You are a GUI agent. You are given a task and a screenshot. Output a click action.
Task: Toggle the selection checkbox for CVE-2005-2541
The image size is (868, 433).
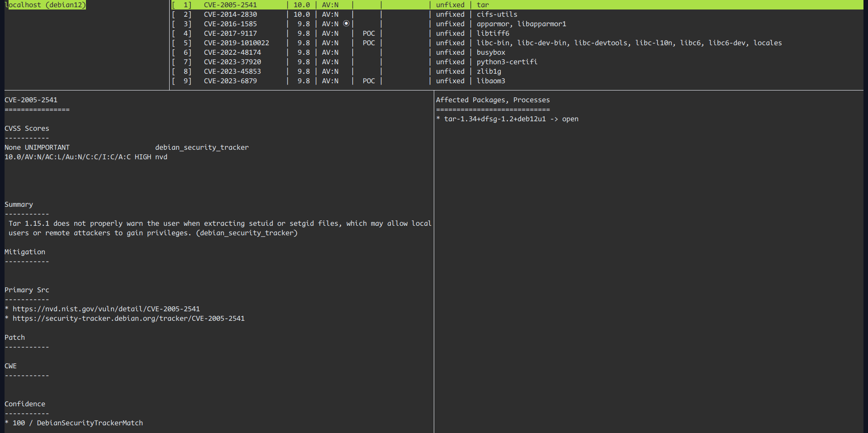pos(182,5)
